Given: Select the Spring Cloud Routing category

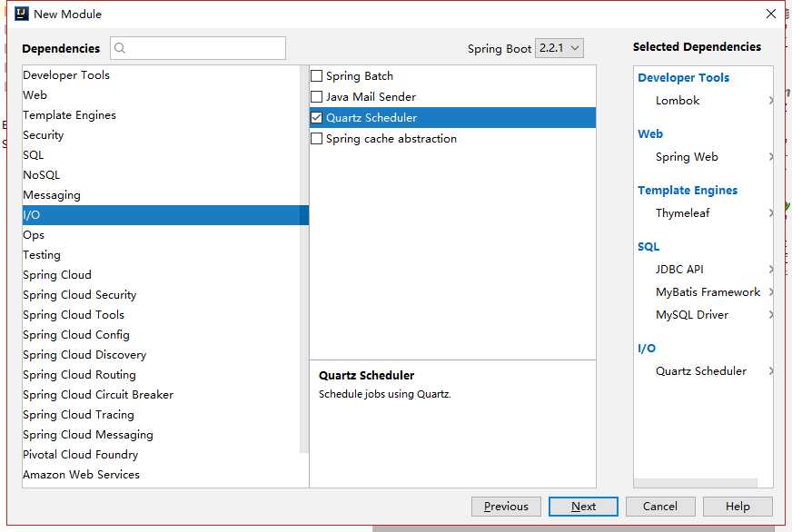Looking at the screenshot, I should 161,375.
